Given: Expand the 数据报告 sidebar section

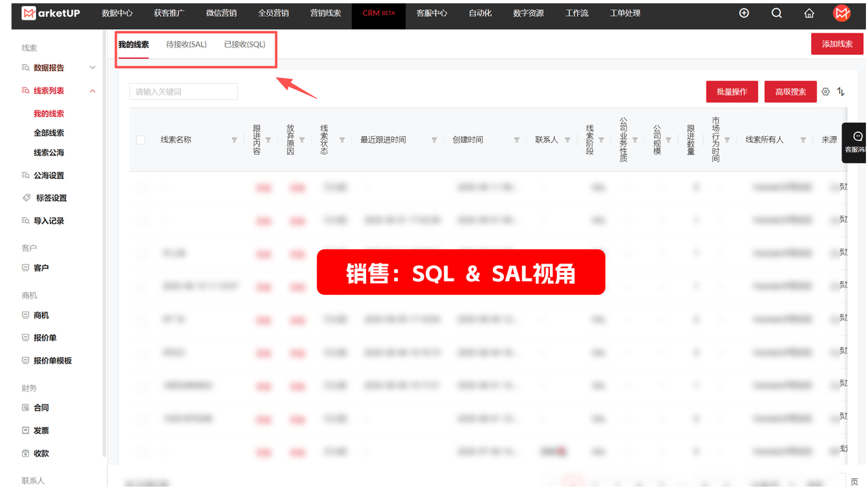Looking at the screenshot, I should click(93, 67).
